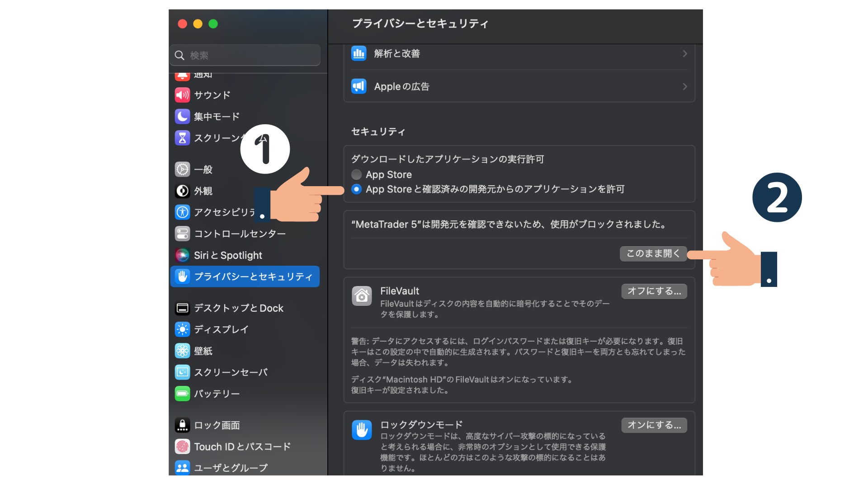Open 一般 settings in sidebar

[x=245, y=169]
